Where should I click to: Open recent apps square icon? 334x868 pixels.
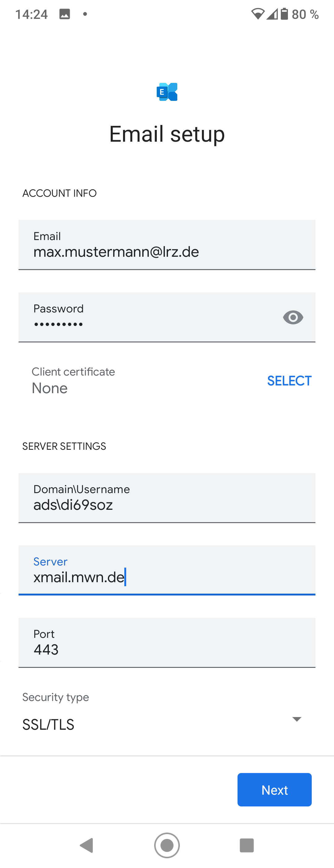[246, 845]
